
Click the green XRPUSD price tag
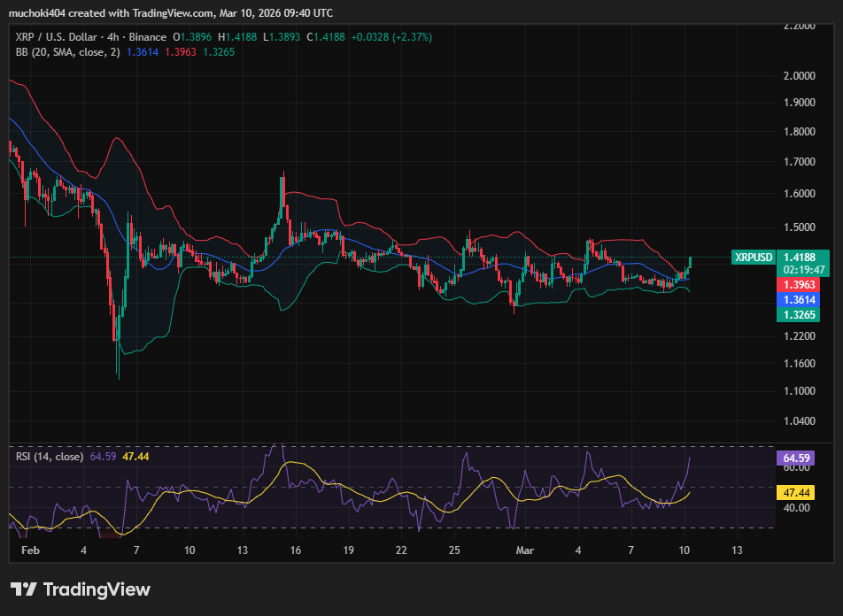tap(754, 258)
